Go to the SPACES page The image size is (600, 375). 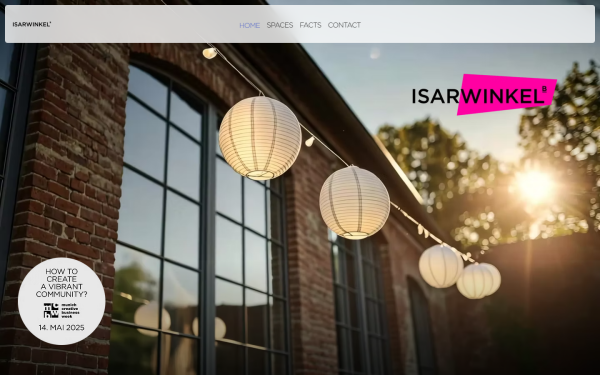point(280,25)
